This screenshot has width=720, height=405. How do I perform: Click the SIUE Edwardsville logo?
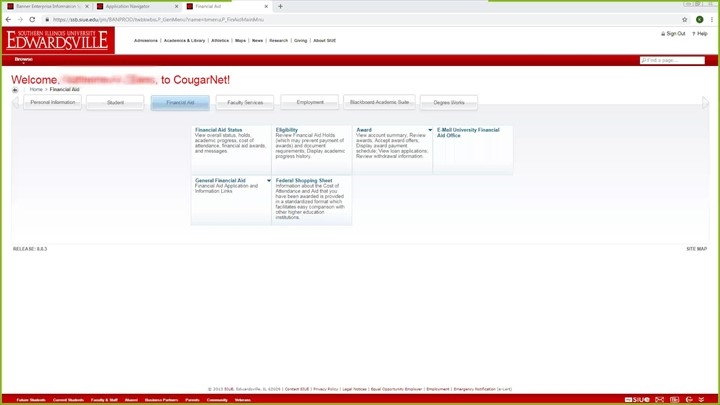point(58,40)
